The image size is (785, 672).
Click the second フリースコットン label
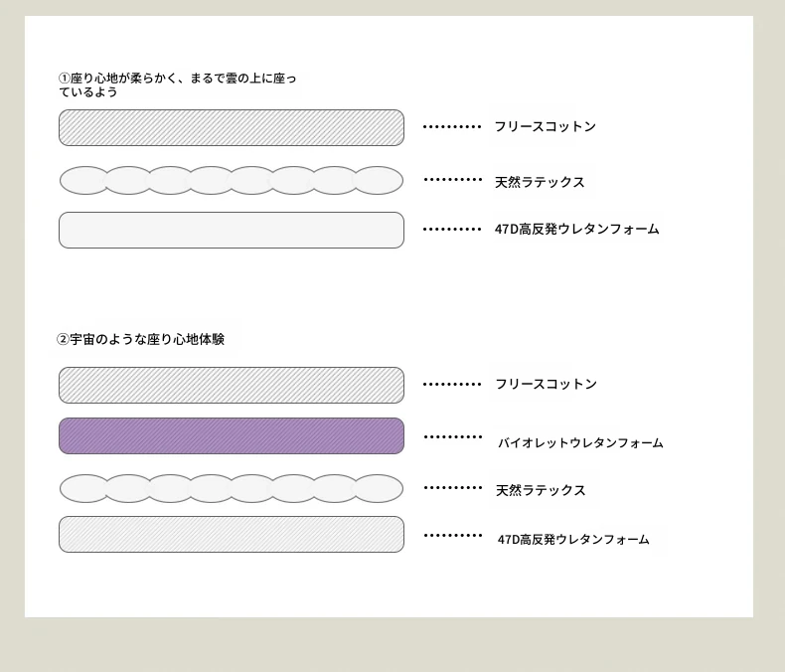(x=547, y=384)
